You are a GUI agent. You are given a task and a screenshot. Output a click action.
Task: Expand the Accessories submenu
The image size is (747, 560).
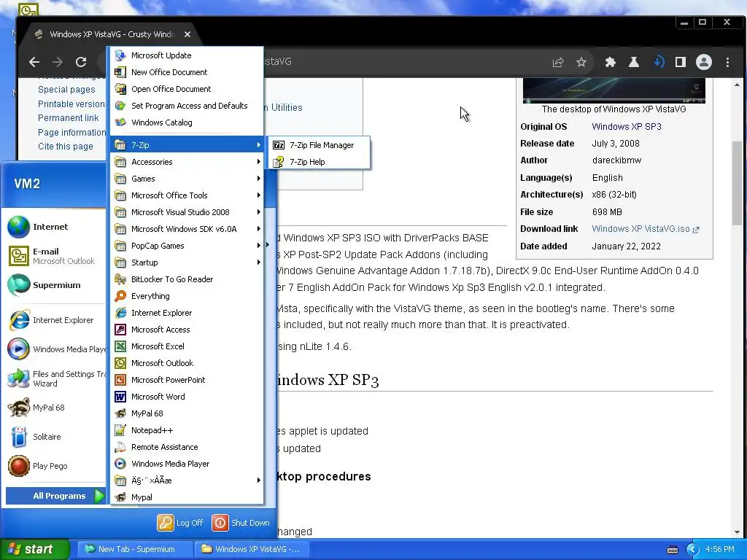[187, 162]
